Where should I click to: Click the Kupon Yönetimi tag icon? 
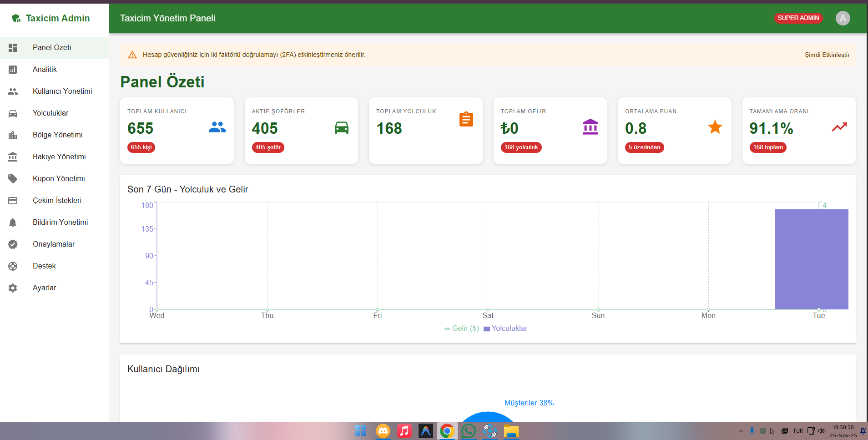13,179
